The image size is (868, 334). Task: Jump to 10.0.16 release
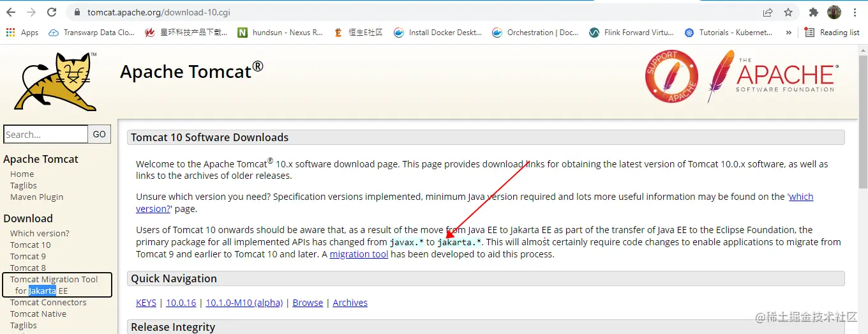tap(181, 303)
